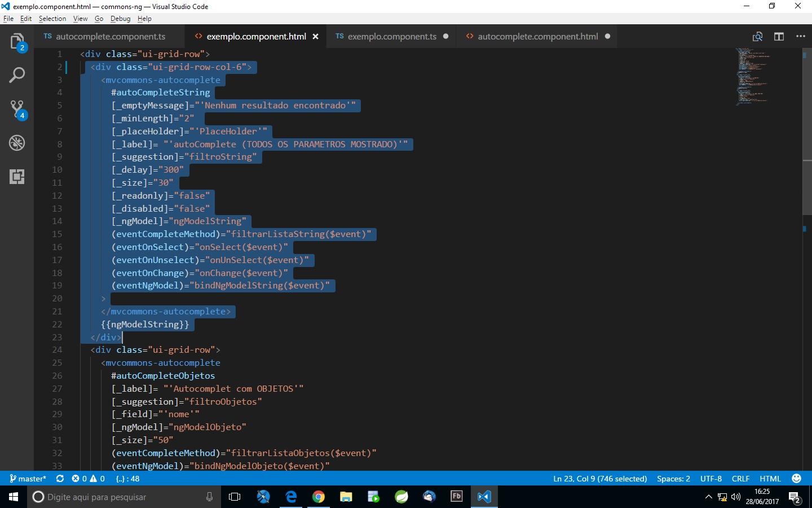Screen dimensions: 812x508
Task: Open the Extensions view in the activity bar
Action: 17,177
